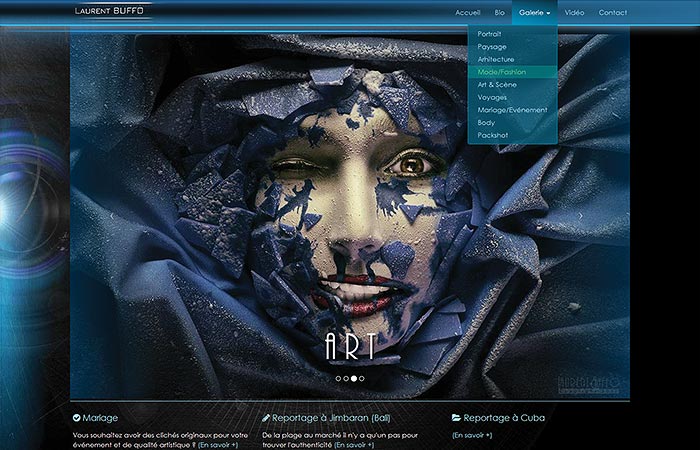700x450 pixels.
Task: Open the Reportage à Jimbaran (Bali) heading
Action: click(331, 418)
